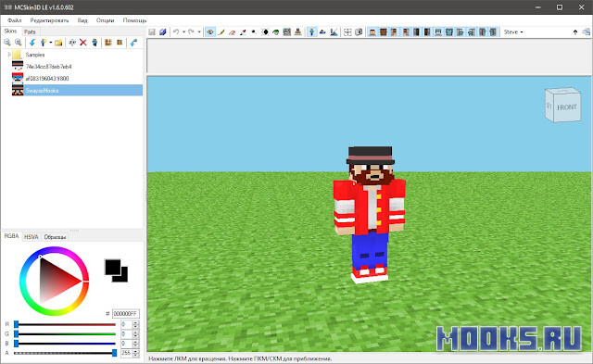The image size is (593, 364).
Task: Select the colorful Noise tool
Action: point(287,32)
